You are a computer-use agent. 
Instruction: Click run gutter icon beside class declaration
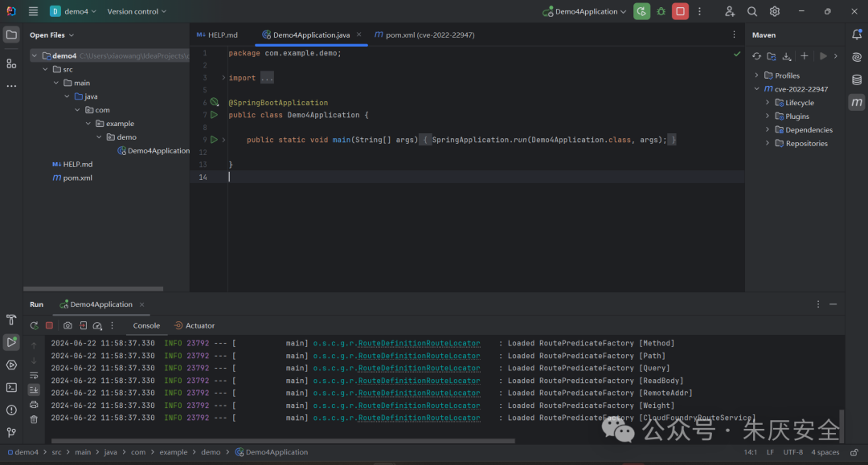[x=214, y=115]
